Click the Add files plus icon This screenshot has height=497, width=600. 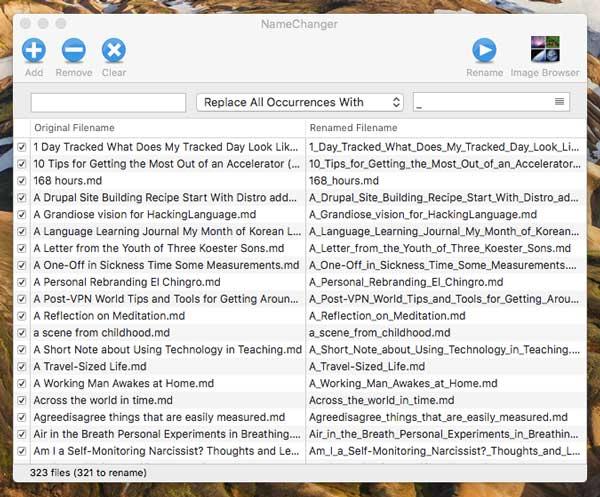(33, 51)
